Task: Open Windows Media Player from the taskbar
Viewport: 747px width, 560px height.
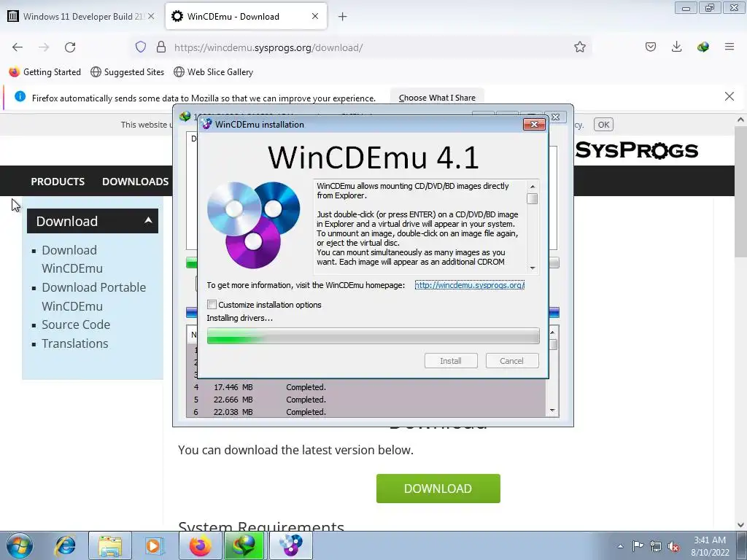Action: tap(153, 545)
